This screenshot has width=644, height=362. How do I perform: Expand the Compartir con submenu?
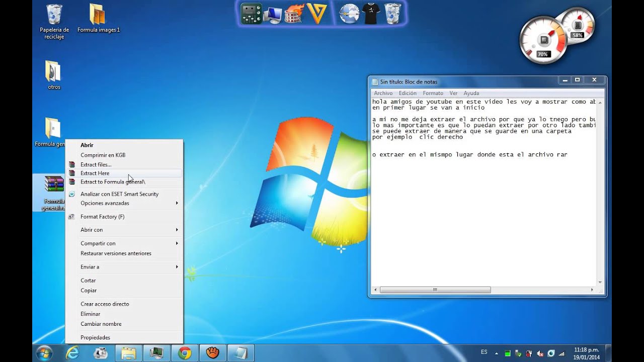[x=124, y=243]
